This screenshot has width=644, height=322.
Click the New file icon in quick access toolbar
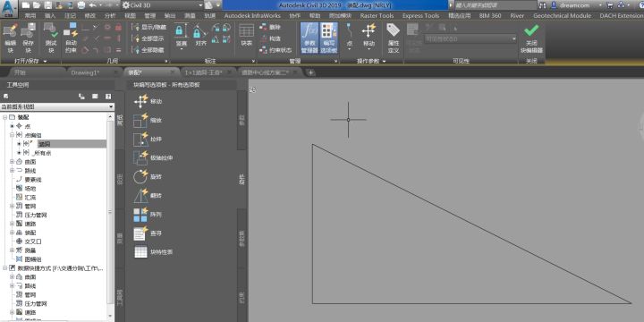pos(26,5)
